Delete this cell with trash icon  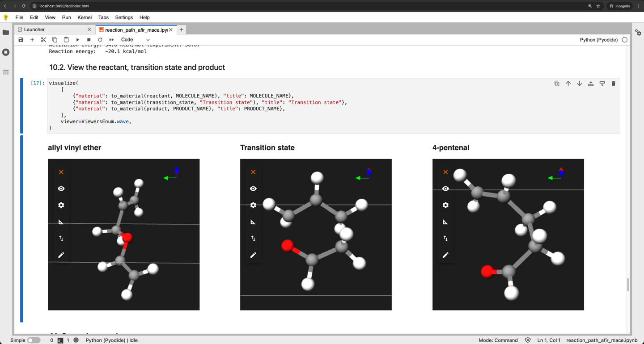coord(614,84)
